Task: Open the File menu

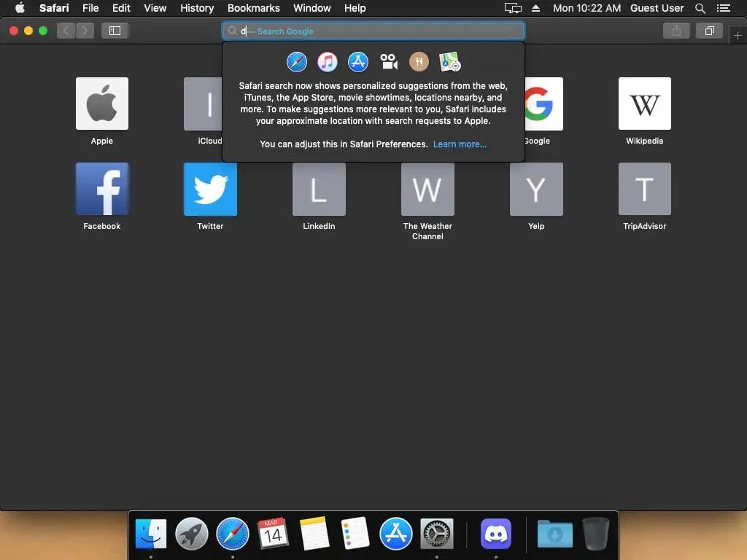Action: click(x=90, y=8)
